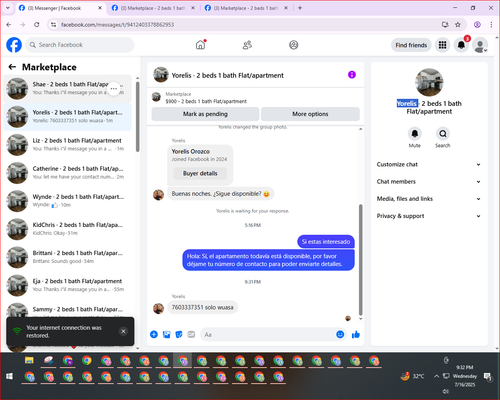
Task: Open the account profile picture menu
Action: [x=480, y=45]
